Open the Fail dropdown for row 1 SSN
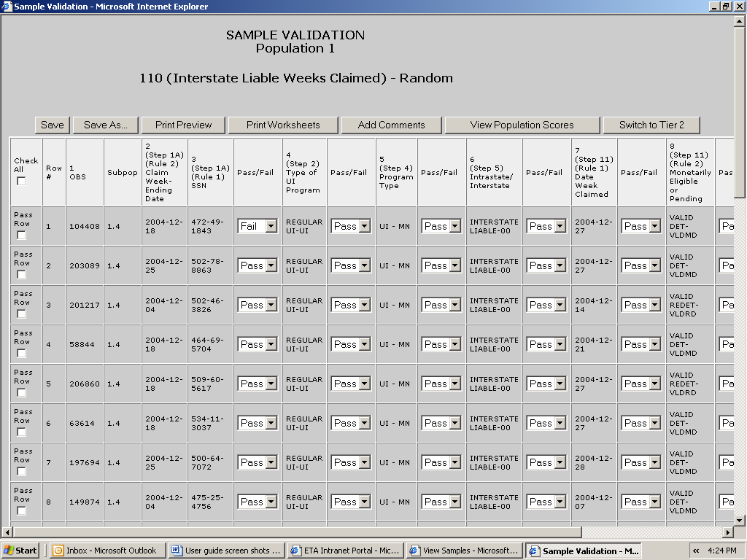 (x=258, y=227)
